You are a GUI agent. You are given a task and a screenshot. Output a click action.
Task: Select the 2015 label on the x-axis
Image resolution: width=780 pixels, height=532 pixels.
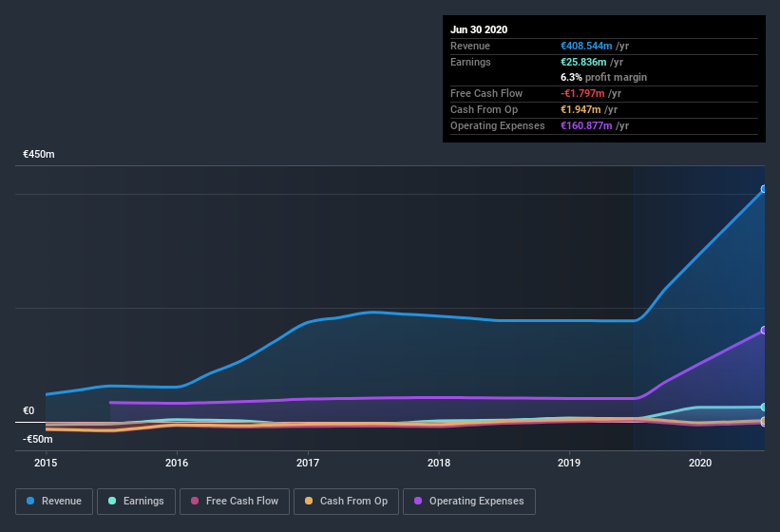click(46, 464)
